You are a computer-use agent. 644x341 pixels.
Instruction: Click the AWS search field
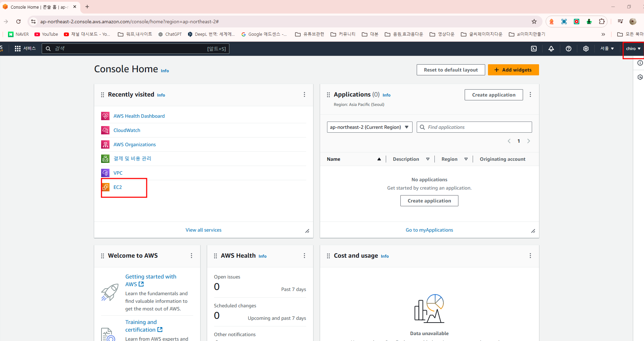click(136, 49)
